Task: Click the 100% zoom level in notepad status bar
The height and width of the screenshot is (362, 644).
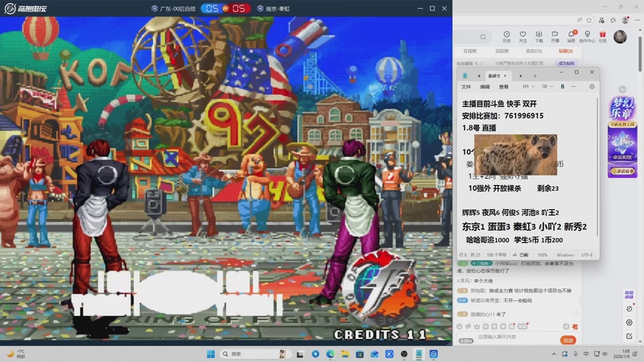Action: pyautogui.click(x=542, y=255)
